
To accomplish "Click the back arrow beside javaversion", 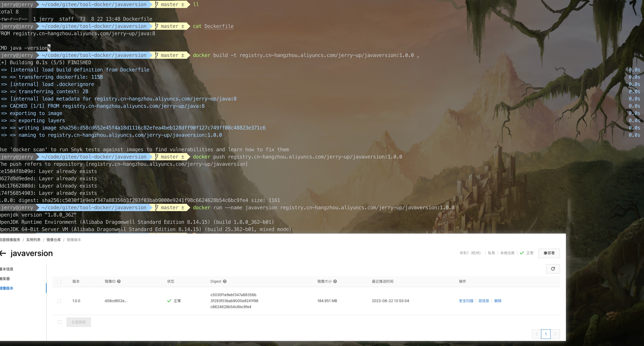I will tap(3, 253).
